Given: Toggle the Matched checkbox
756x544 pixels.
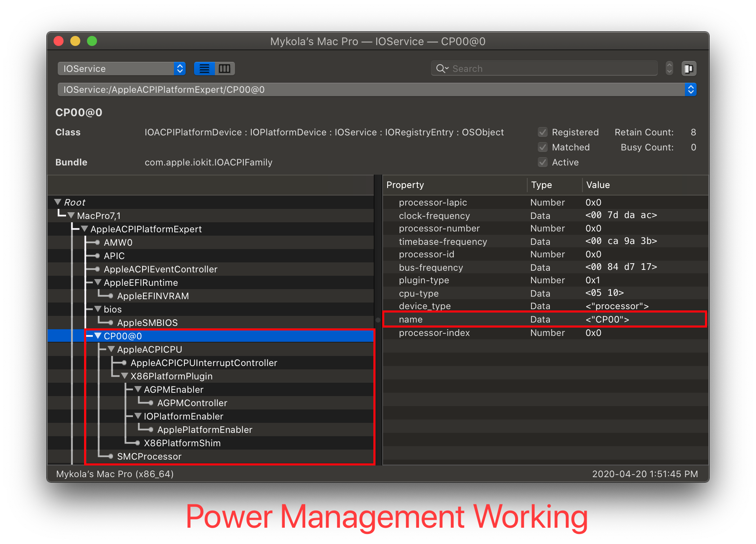Looking at the screenshot, I should coord(543,147).
